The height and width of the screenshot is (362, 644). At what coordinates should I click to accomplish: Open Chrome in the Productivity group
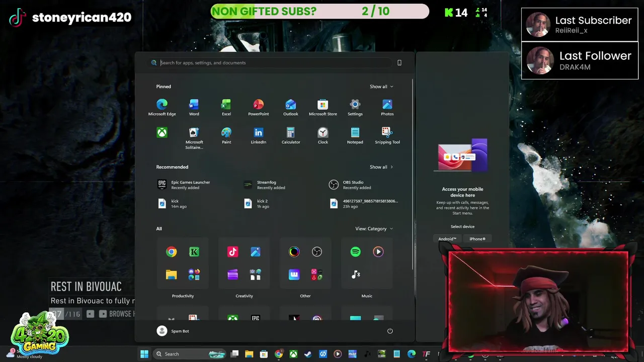[x=172, y=252]
